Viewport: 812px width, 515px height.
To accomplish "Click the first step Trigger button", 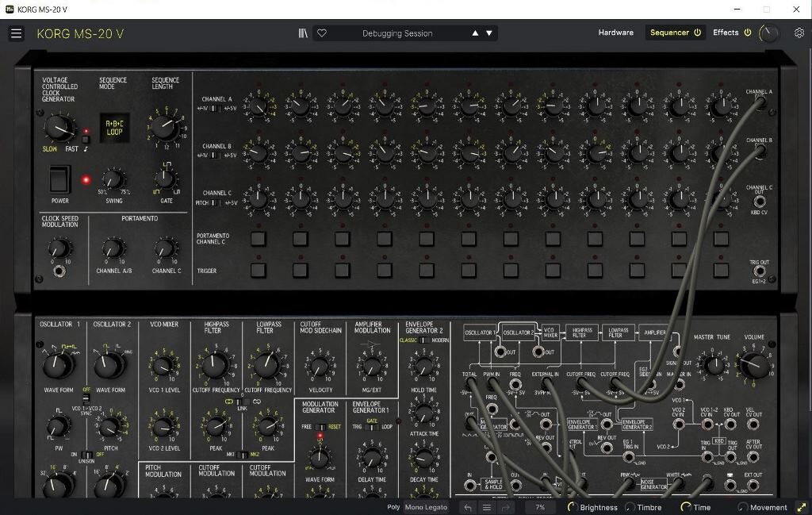I will coord(259,271).
